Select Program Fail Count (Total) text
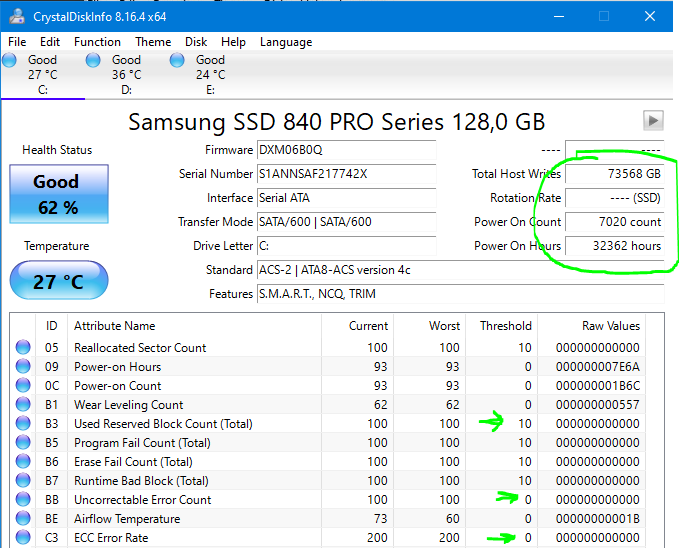Image resolution: width=679 pixels, height=548 pixels. pos(142,443)
